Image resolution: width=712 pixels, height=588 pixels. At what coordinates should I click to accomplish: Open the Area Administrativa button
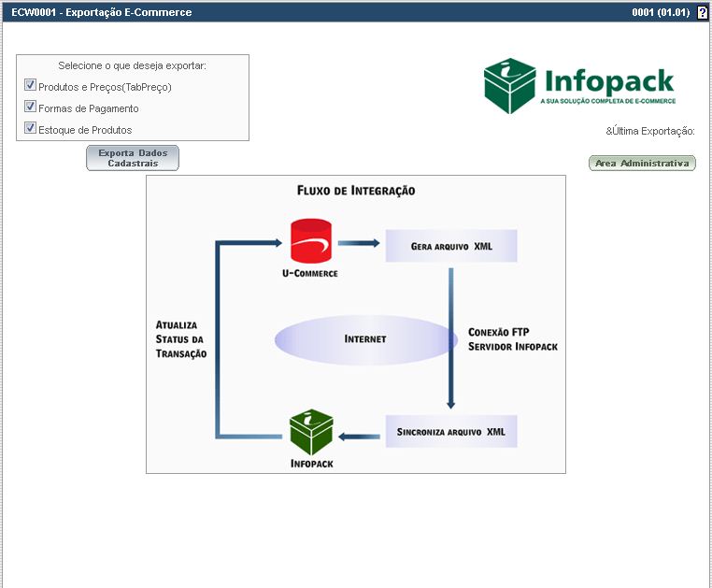642,164
